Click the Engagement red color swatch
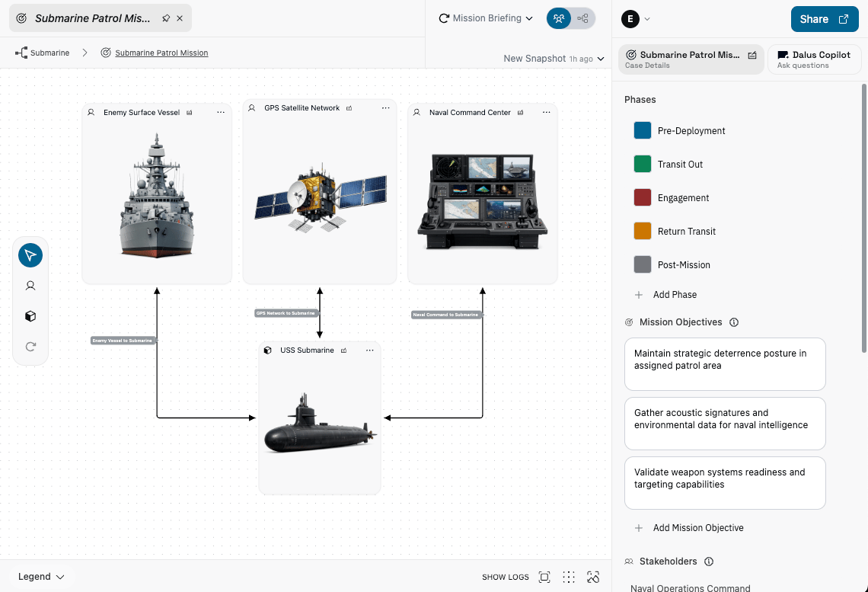Viewport: 868px width, 592px height. pos(642,197)
